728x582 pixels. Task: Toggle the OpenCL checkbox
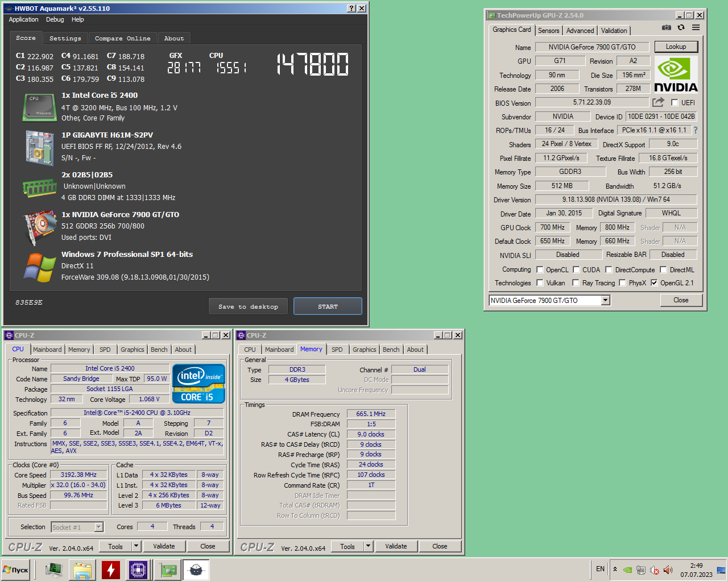point(540,270)
